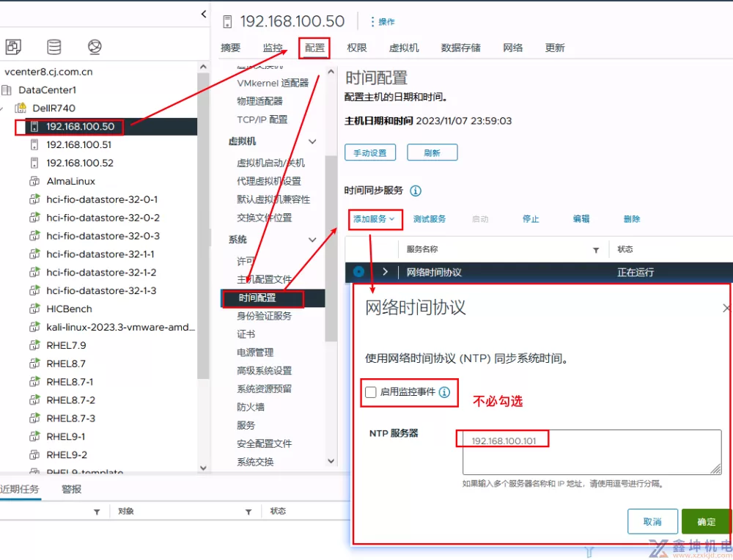Click the 测试服务 link
The image size is (733, 560).
pos(430,218)
